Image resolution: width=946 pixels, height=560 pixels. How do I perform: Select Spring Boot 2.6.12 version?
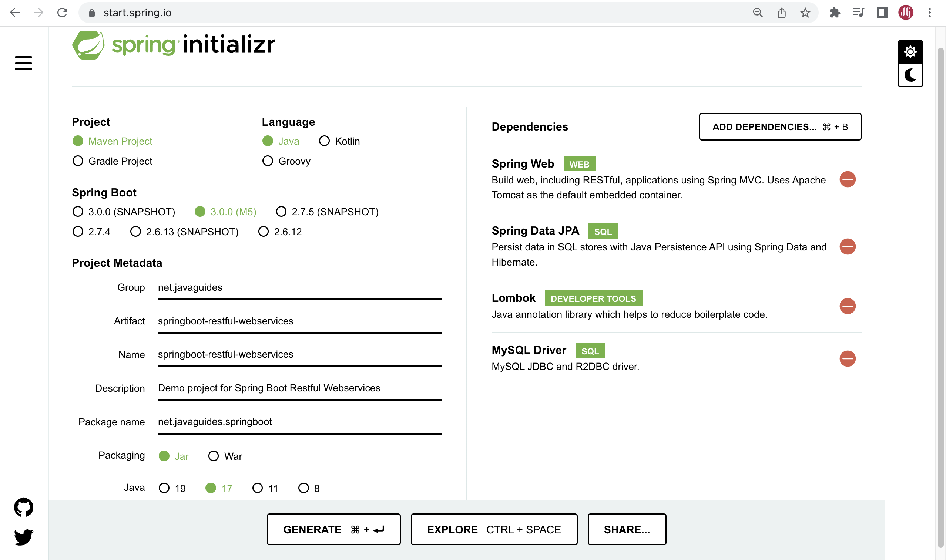click(x=280, y=232)
